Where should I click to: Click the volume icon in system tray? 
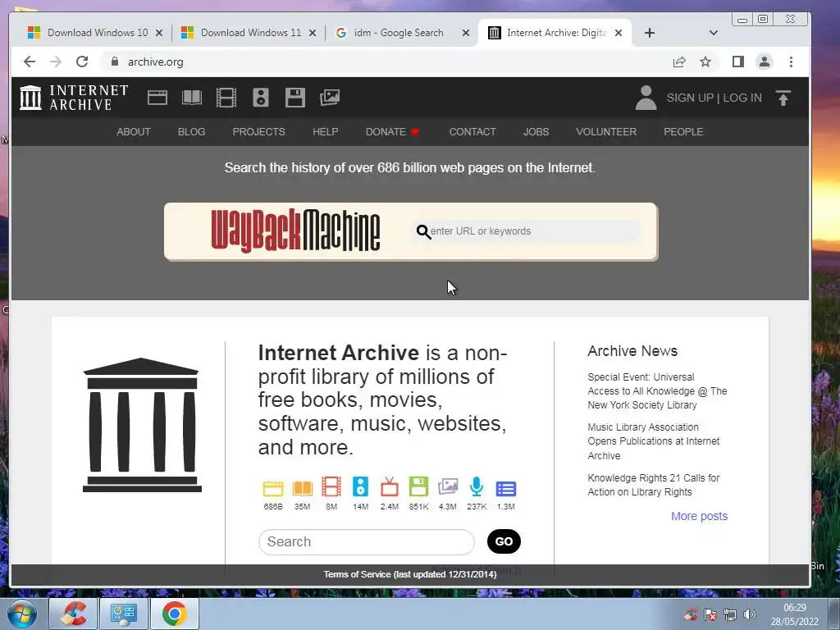pos(750,614)
